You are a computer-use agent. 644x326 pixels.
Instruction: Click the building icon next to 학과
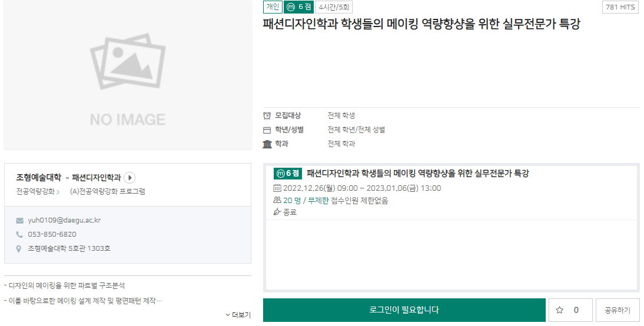[x=267, y=144]
